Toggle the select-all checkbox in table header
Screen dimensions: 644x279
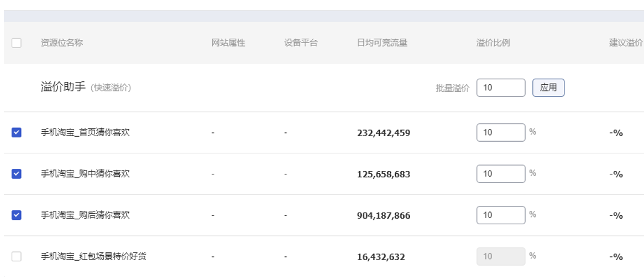coord(17,43)
